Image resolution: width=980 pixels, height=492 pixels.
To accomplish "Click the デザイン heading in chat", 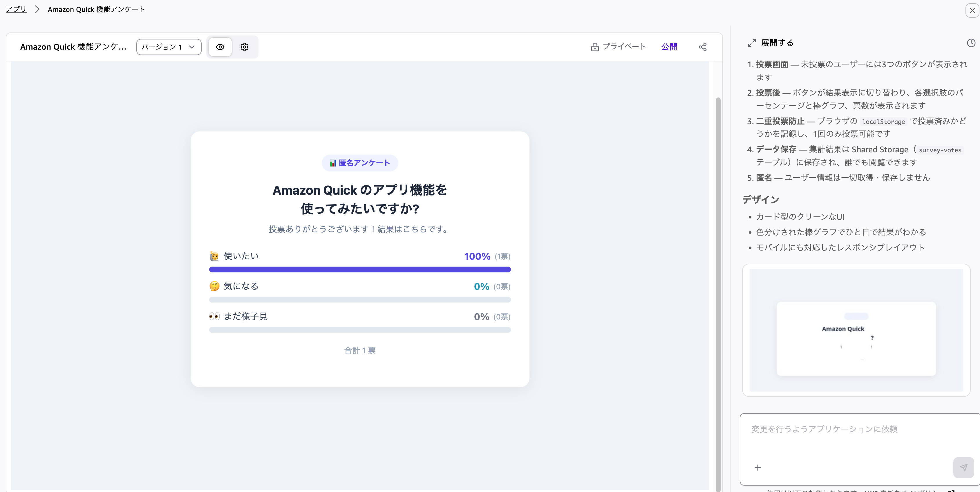I will [760, 199].
